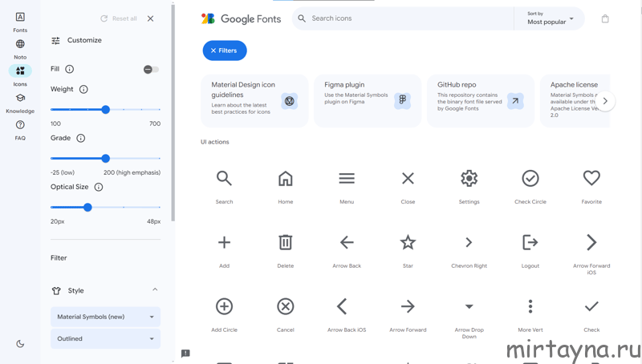Show info about Fill setting
The height and width of the screenshot is (364, 642).
[x=70, y=69]
